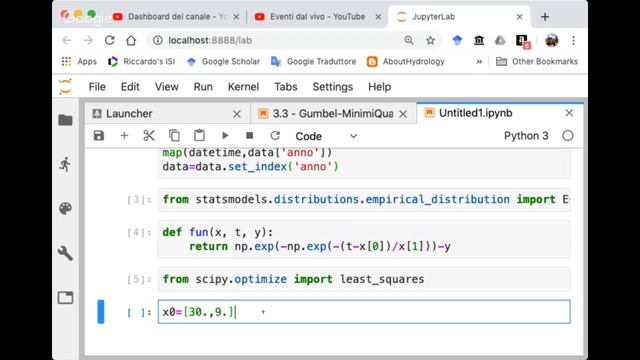The width and height of the screenshot is (640, 360).
Task: Open the File menu
Action: [x=97, y=87]
